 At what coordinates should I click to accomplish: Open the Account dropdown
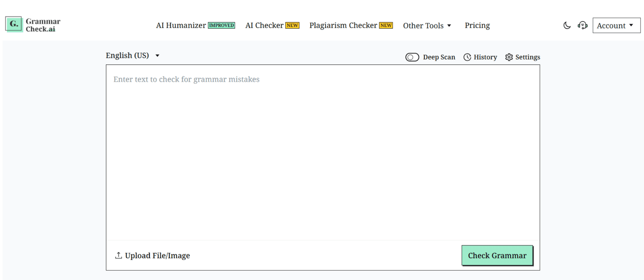[616, 25]
